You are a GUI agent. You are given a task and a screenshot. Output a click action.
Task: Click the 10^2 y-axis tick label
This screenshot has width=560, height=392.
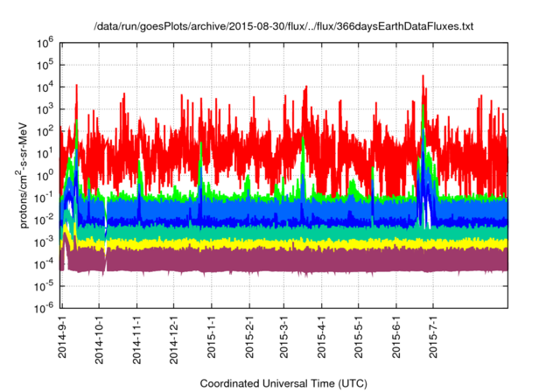point(45,132)
